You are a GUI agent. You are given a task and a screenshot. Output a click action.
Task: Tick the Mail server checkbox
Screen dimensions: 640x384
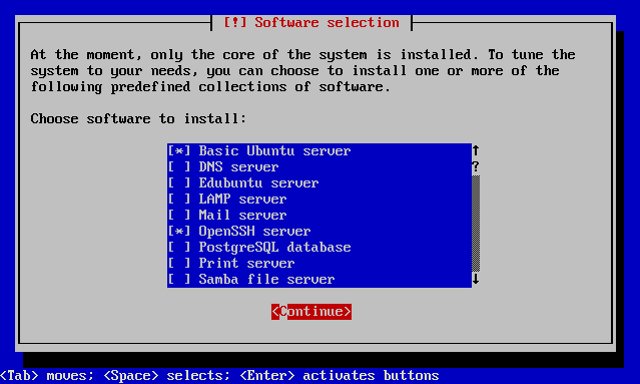pyautogui.click(x=179, y=215)
